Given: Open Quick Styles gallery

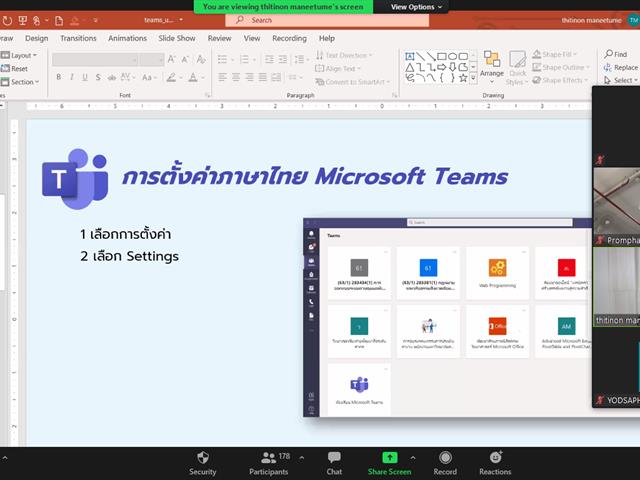Looking at the screenshot, I should point(517,68).
